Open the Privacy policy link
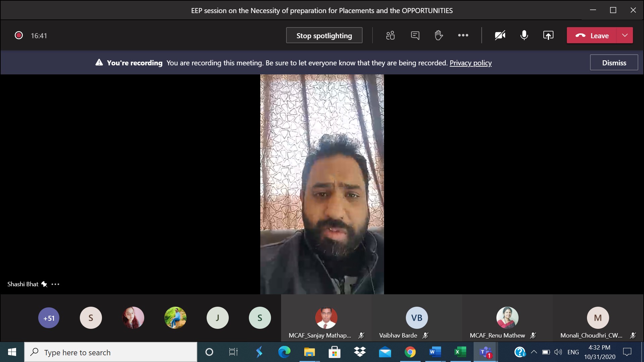The width and height of the screenshot is (644, 362). pyautogui.click(x=470, y=63)
